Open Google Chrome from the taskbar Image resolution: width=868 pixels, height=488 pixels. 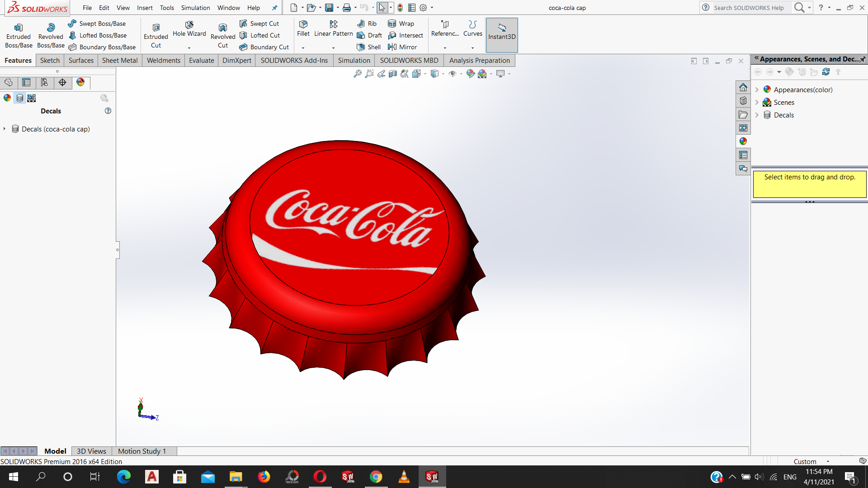(x=376, y=477)
